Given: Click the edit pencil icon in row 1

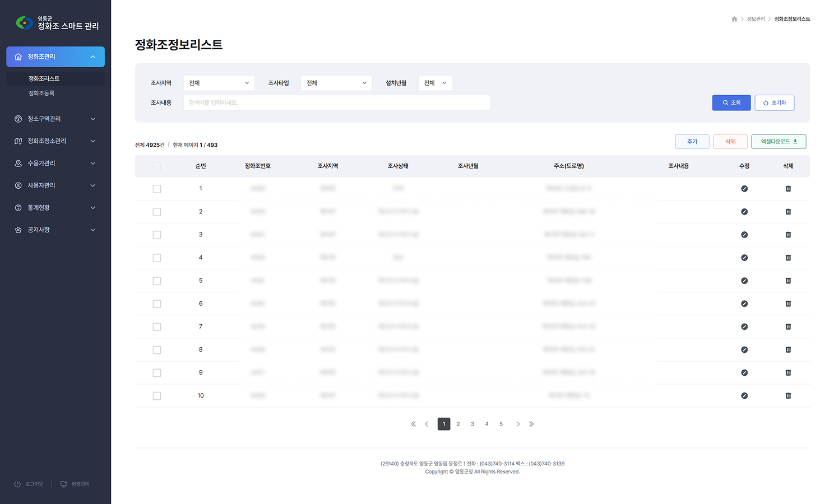Looking at the screenshot, I should tap(744, 189).
